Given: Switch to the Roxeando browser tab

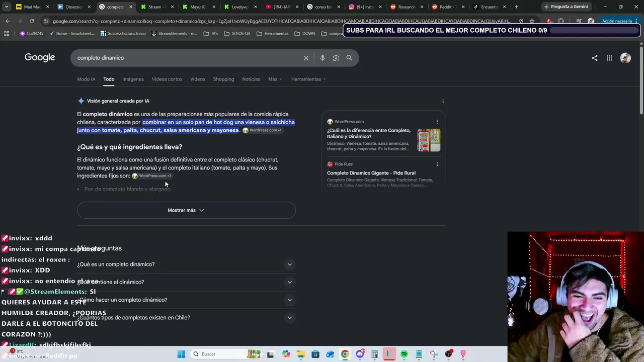Looking at the screenshot, I should [406, 7].
